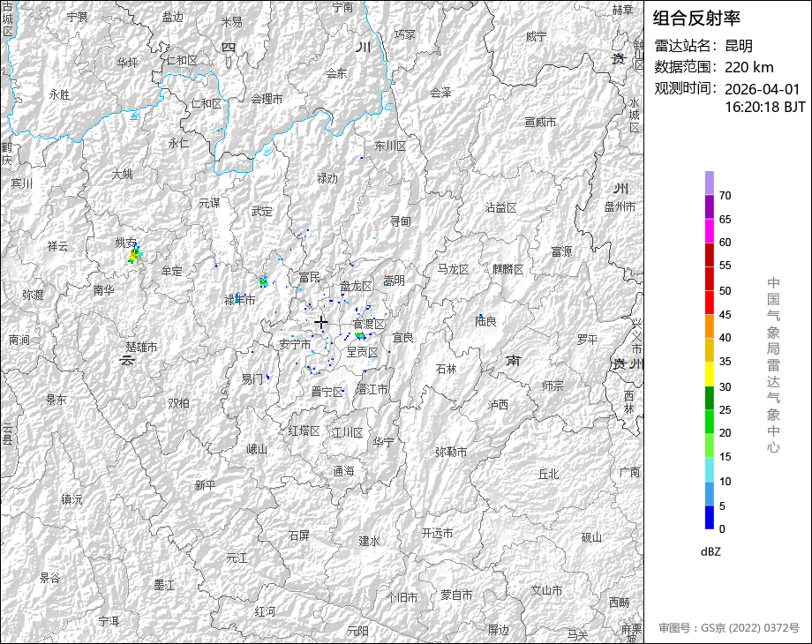Viewport: 812px width, 644px height.
Task: Click the dark green 25 dBZ swatch
Action: coord(710,398)
